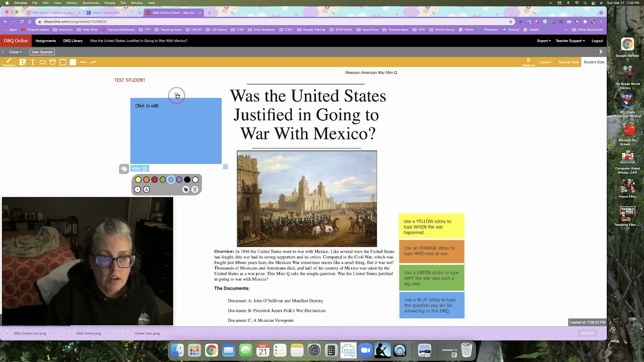Open Finder from the Dock
Screen dimensions: 644x362
[177, 350]
